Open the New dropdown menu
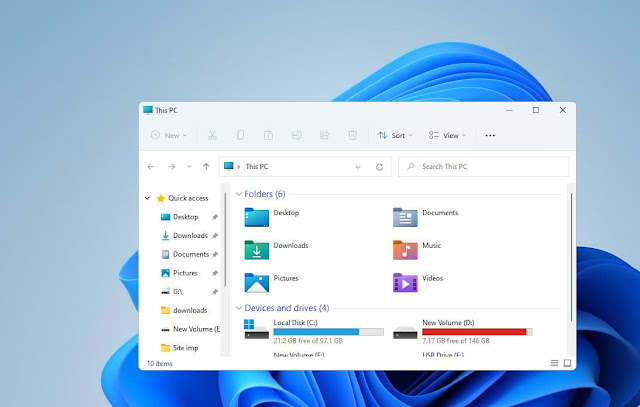Viewport: 640px width, 407px height. 169,135
